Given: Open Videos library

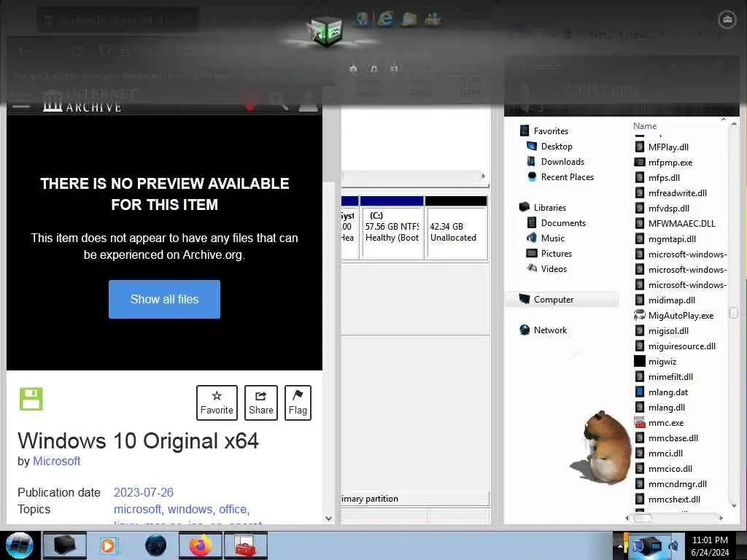Looking at the screenshot, I should 554,268.
